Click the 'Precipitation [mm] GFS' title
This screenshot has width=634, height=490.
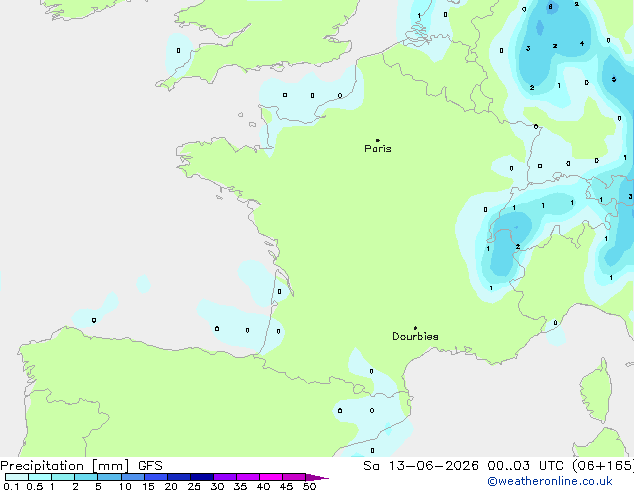(81, 466)
